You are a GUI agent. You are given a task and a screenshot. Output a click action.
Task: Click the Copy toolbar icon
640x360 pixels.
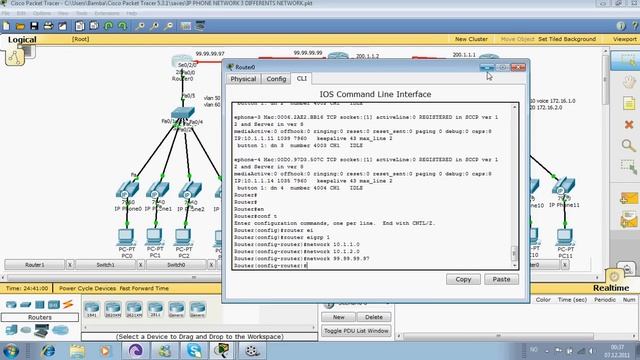click(80, 27)
